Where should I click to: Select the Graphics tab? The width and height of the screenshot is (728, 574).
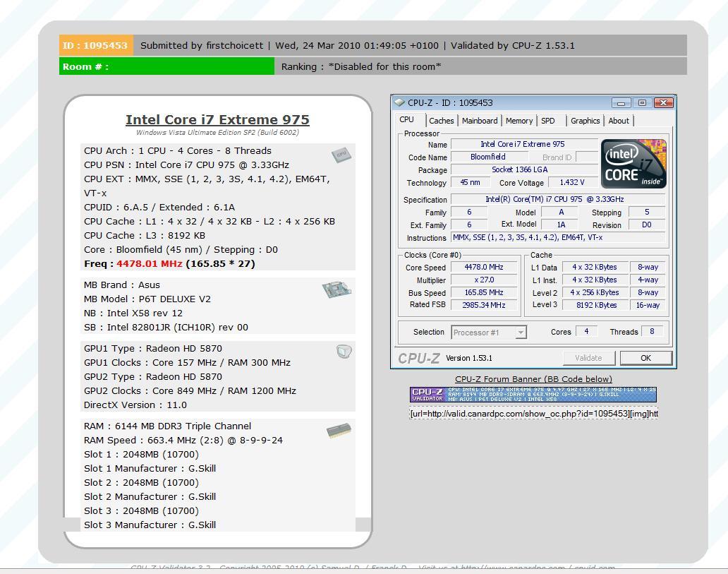[x=585, y=121]
